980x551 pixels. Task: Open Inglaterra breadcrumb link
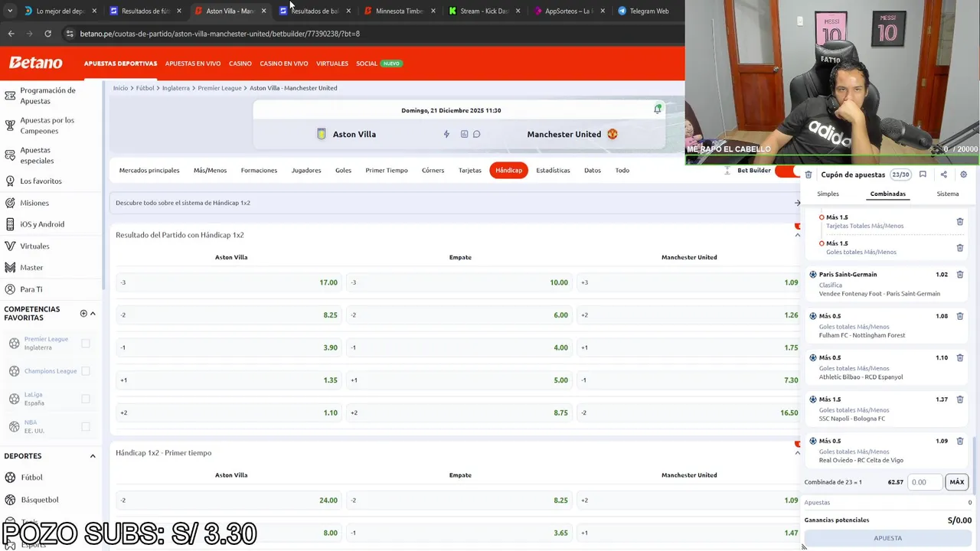(x=176, y=88)
